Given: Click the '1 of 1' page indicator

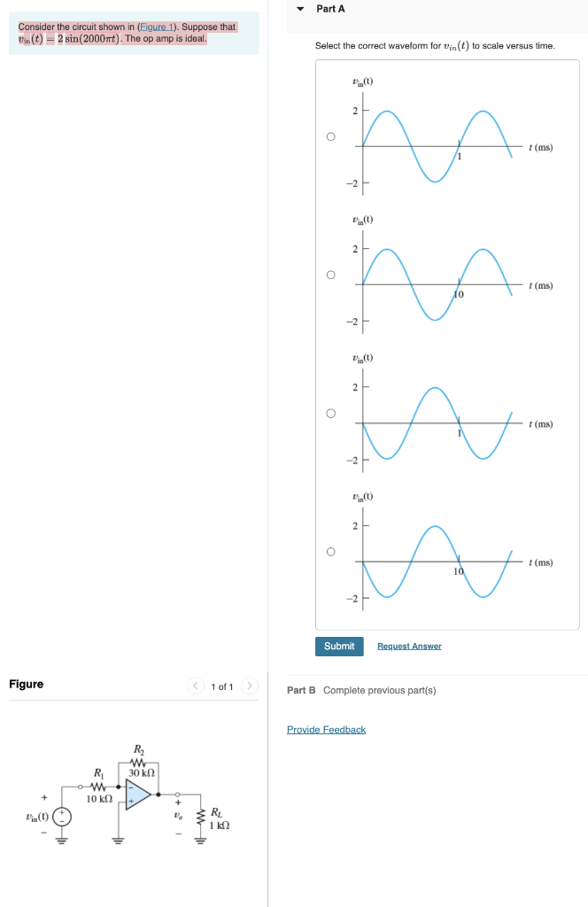Looking at the screenshot, I should click(222, 685).
